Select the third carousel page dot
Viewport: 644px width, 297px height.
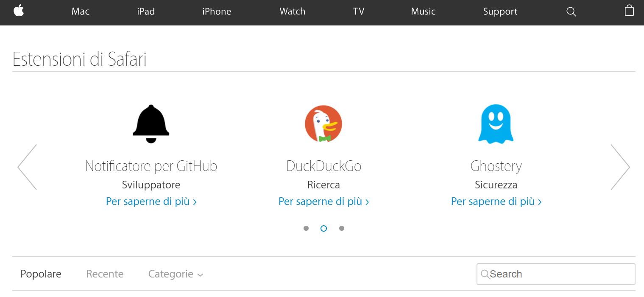(x=342, y=228)
